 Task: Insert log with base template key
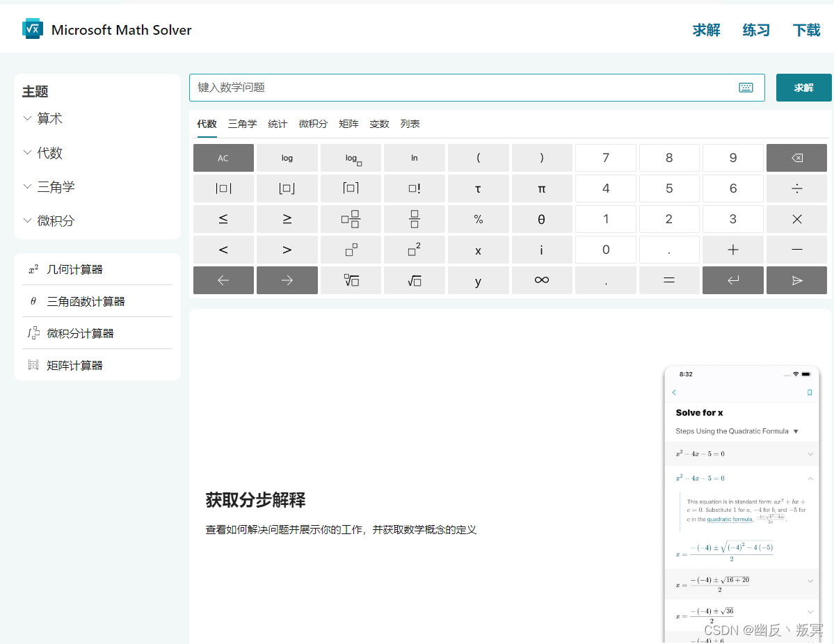click(x=351, y=158)
